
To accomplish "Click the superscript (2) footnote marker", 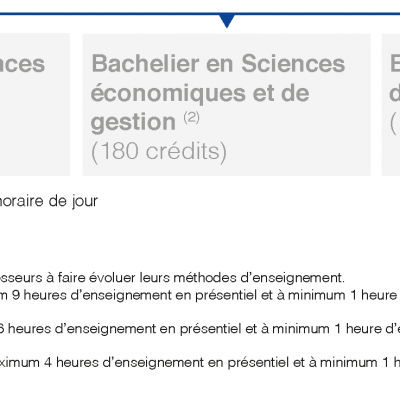I will (191, 118).
